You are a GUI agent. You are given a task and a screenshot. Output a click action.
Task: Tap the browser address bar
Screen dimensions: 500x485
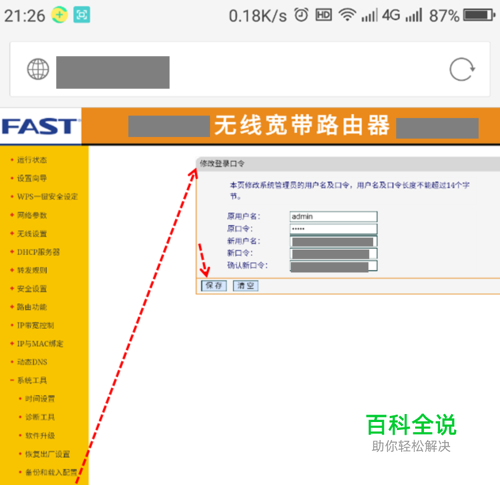[x=250, y=69]
